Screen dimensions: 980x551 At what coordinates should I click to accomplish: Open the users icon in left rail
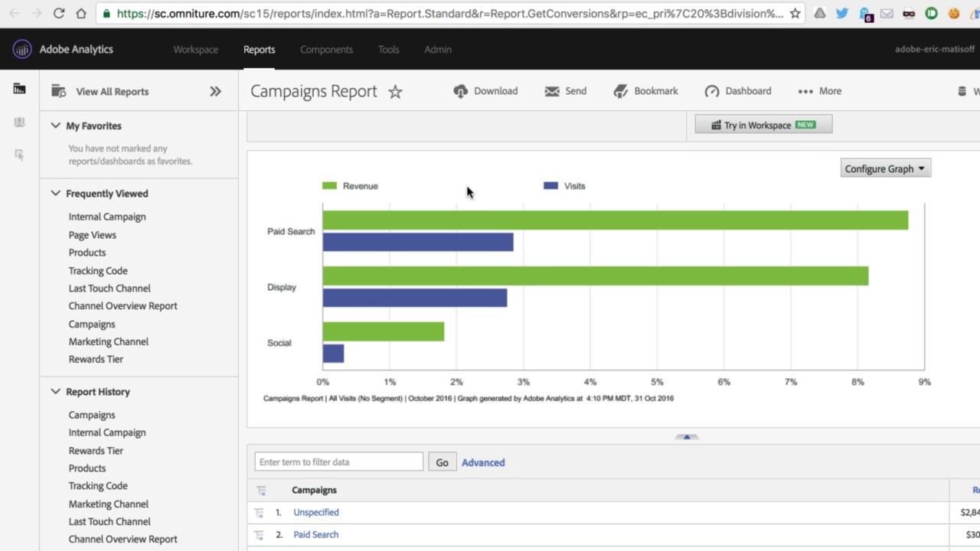click(x=19, y=122)
